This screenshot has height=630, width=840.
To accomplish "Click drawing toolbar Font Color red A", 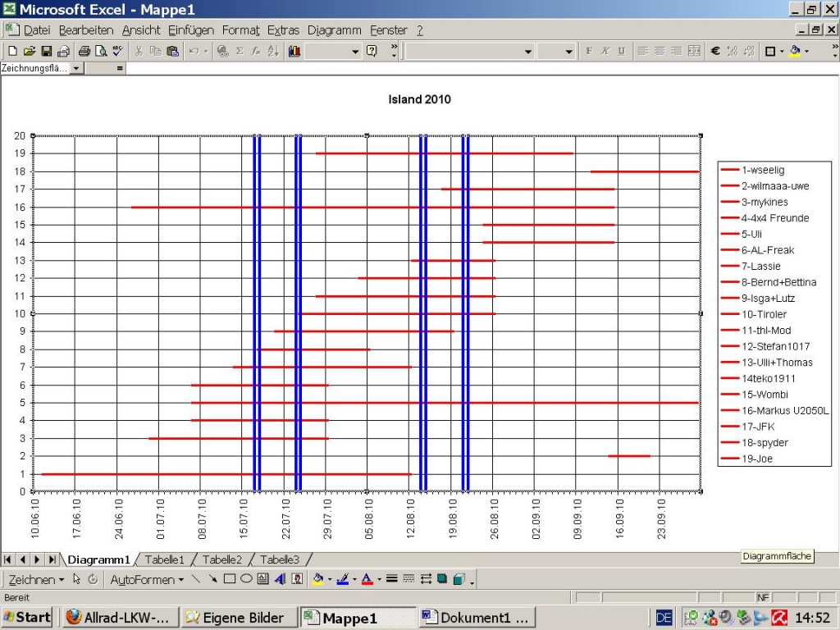I will point(367,579).
